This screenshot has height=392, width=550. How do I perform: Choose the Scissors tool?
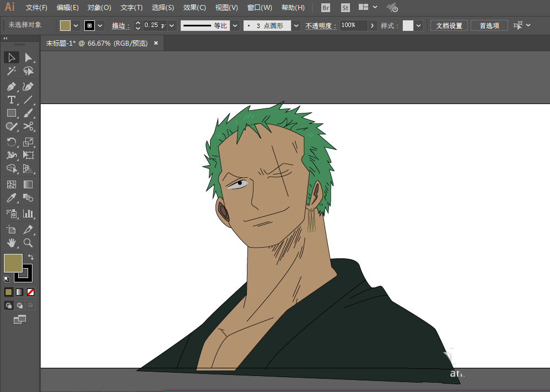tap(28, 126)
